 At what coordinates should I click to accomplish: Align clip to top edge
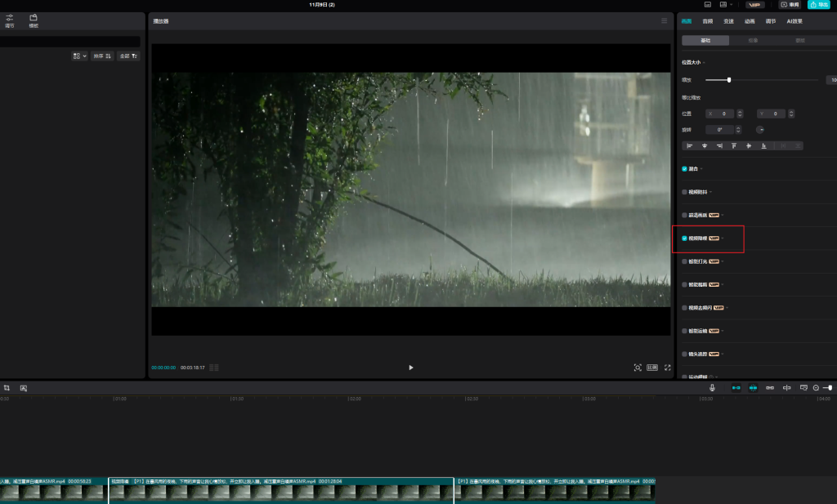point(734,145)
